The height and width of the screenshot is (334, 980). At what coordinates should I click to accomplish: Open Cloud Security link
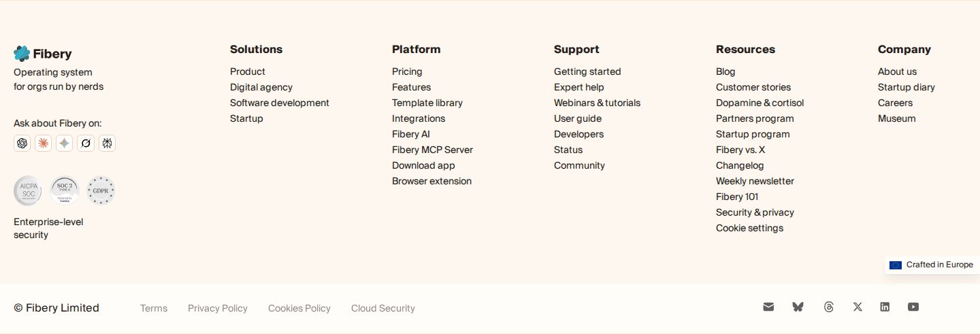click(383, 308)
